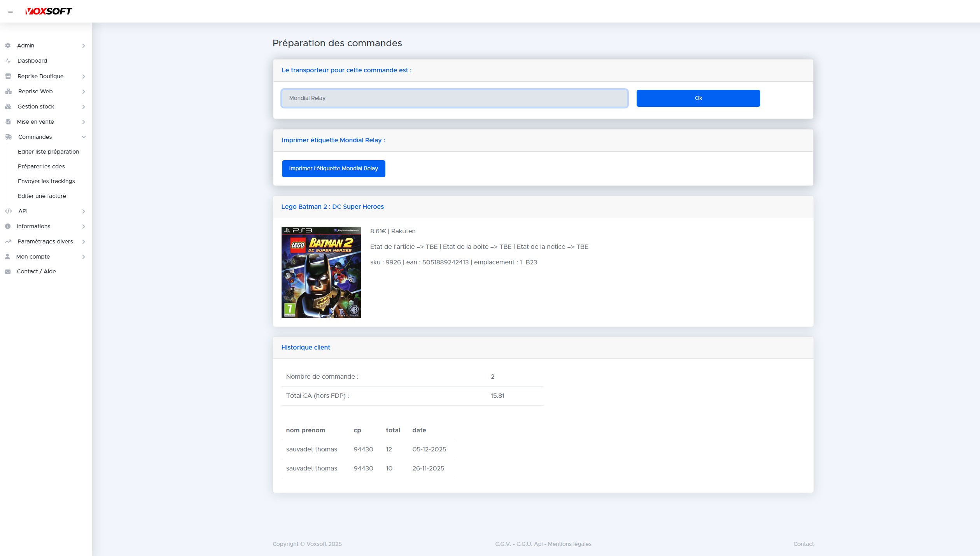Click the API code icon
Image resolution: width=980 pixels, height=556 pixels.
click(x=9, y=211)
